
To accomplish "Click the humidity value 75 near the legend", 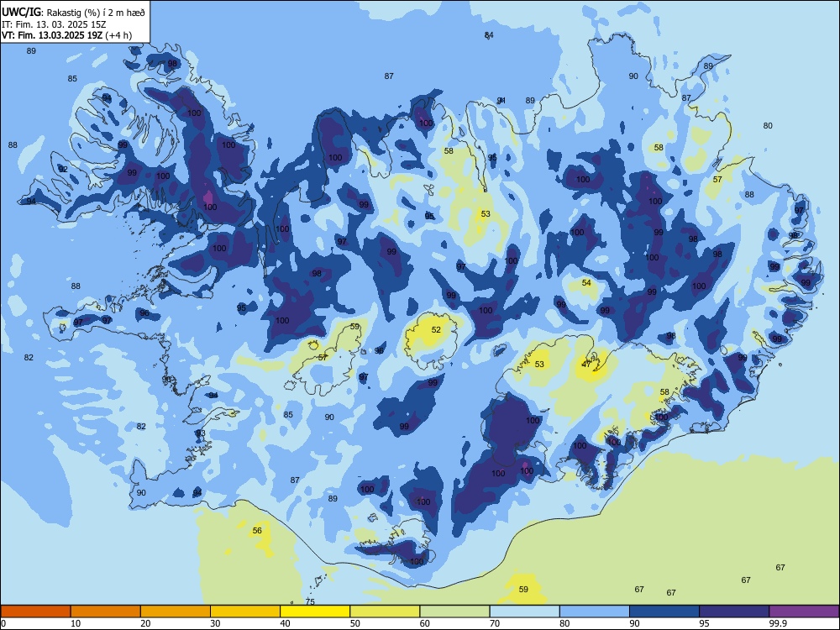I will point(310,601).
